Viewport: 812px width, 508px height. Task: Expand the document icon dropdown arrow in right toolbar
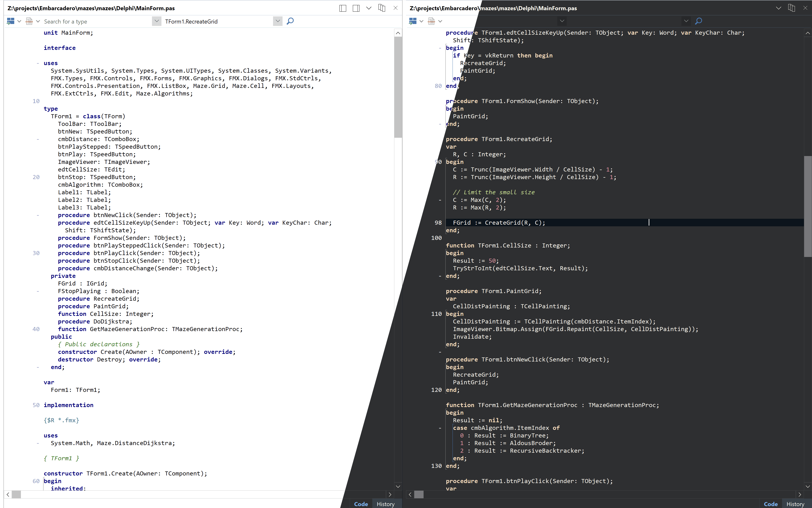point(440,21)
